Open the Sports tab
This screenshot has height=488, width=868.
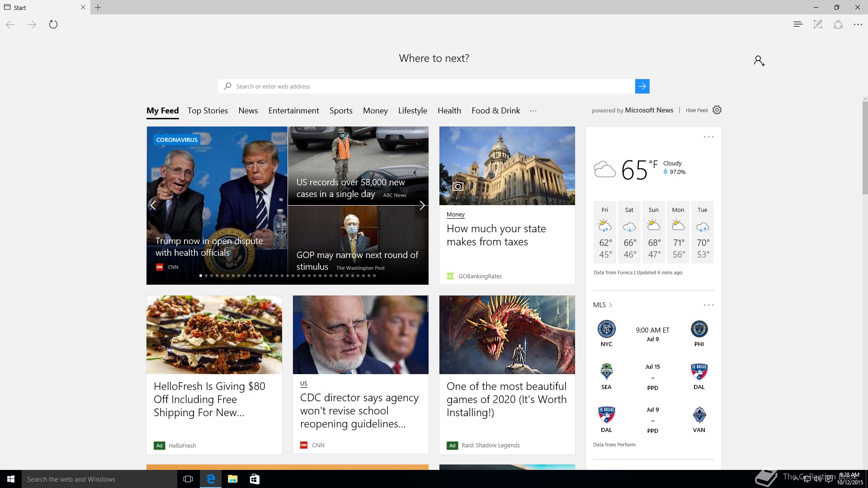341,111
